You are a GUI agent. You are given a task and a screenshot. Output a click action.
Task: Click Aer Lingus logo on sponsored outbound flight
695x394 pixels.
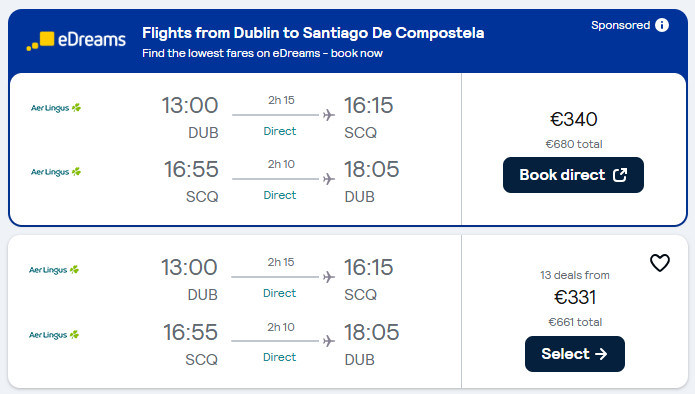(x=56, y=108)
